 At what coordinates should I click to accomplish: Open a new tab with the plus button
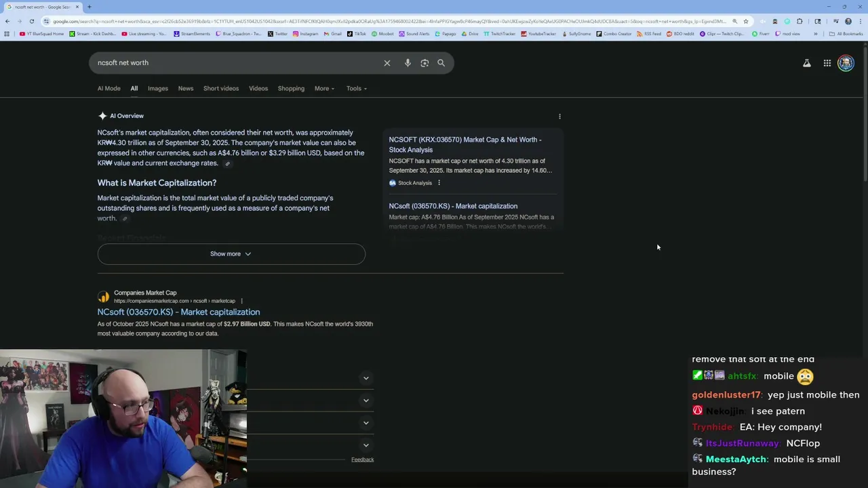coord(89,7)
